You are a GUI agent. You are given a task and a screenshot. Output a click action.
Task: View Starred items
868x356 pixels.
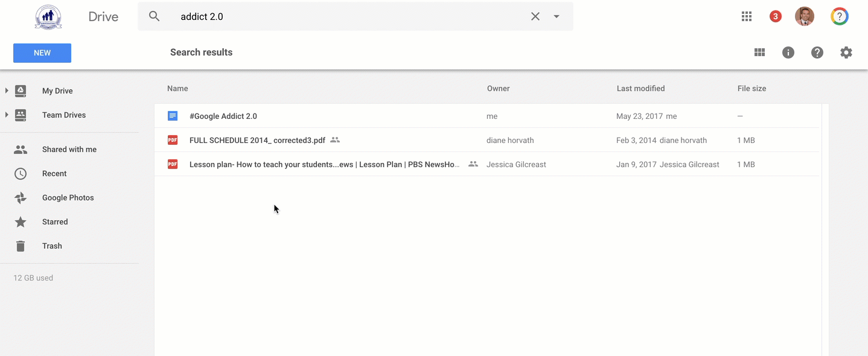pyautogui.click(x=55, y=222)
